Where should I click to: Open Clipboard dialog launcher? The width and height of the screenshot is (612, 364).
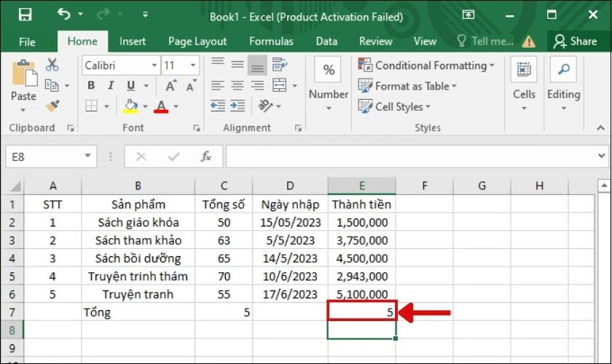(x=70, y=128)
